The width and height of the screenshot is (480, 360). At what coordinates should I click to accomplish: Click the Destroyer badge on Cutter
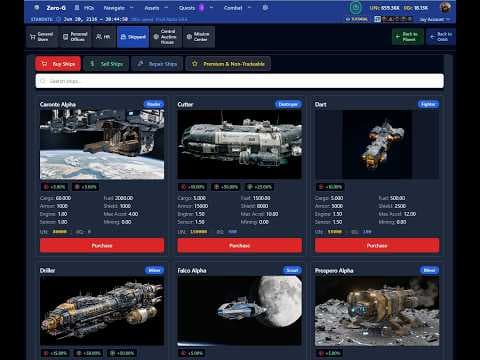coord(288,104)
